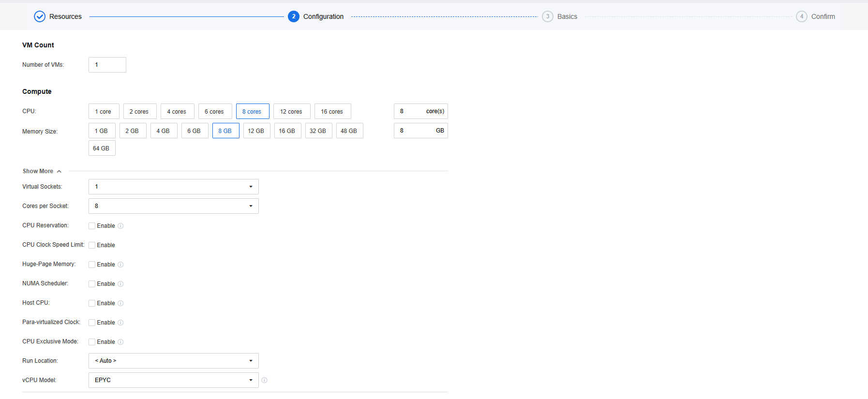The image size is (868, 399).
Task: Enable CPU Exclusive Mode checkbox
Action: coord(92,342)
